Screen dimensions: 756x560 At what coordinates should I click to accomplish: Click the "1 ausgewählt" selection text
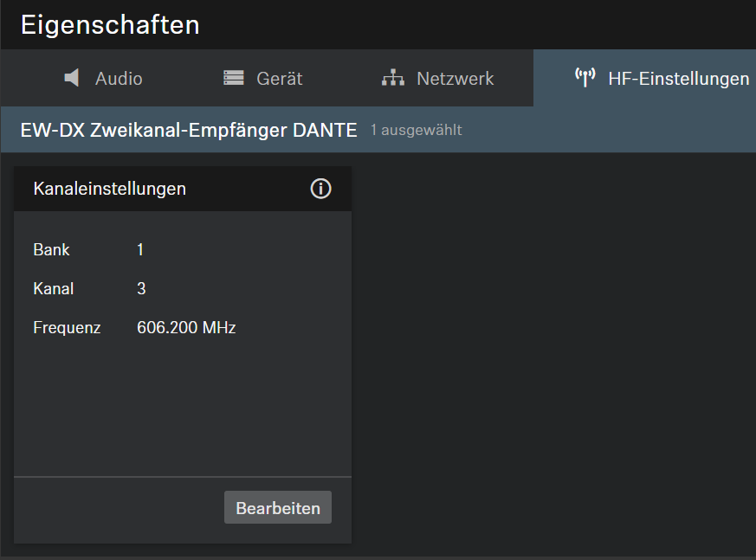416,131
